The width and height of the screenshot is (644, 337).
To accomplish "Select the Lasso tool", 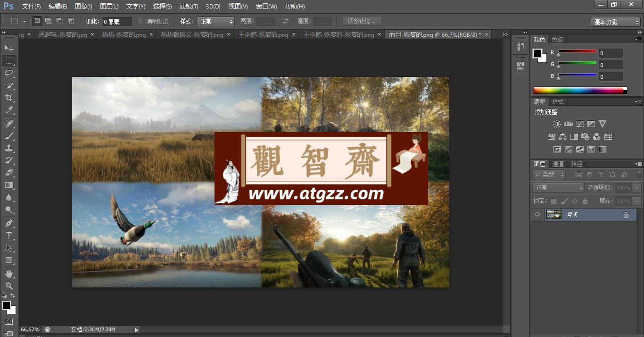I will coord(9,73).
